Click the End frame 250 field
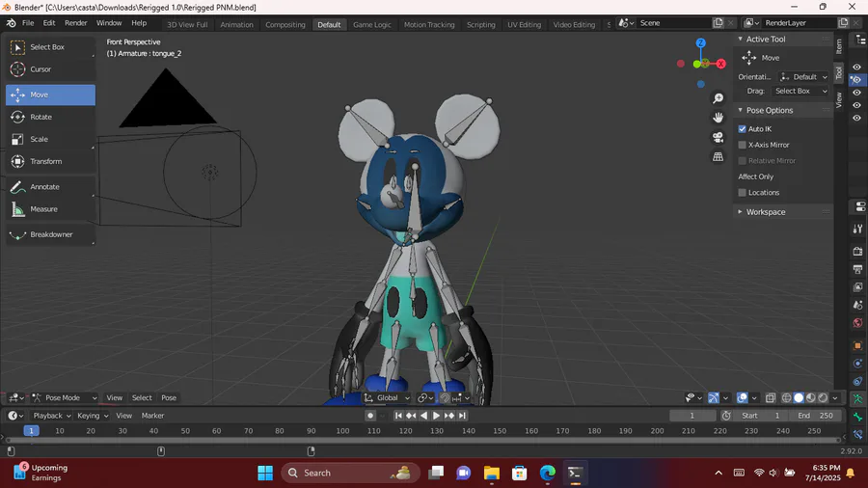 [x=815, y=416]
